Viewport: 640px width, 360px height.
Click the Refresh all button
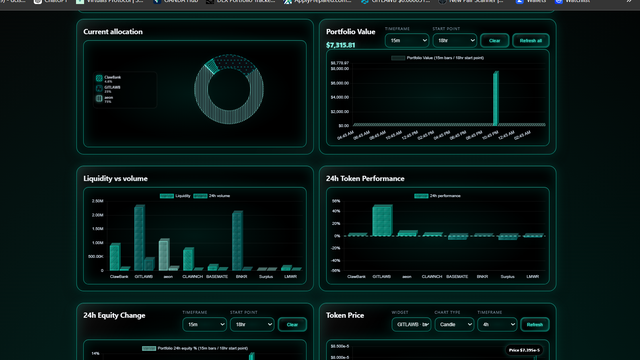point(531,40)
